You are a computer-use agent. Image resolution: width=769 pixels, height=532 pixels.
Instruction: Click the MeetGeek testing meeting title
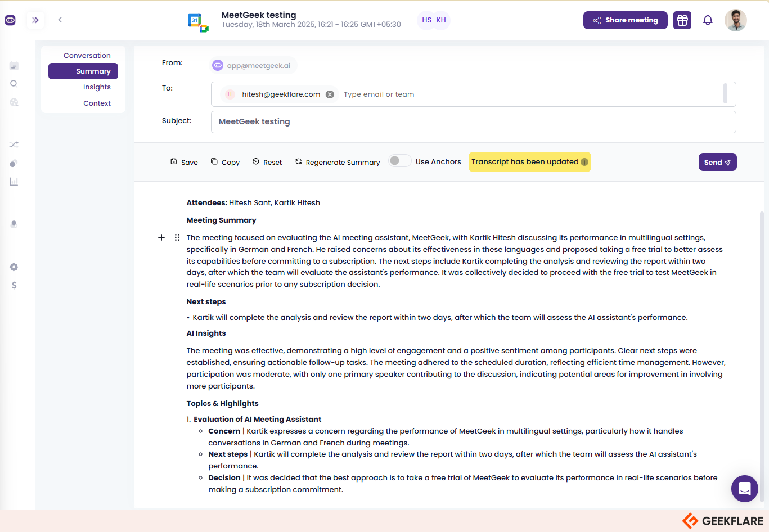coord(259,15)
